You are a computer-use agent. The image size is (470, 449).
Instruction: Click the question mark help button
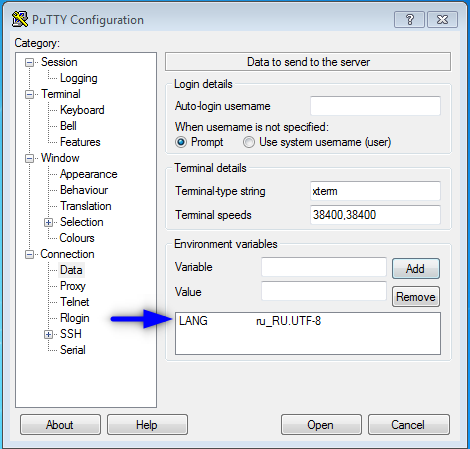(409, 20)
